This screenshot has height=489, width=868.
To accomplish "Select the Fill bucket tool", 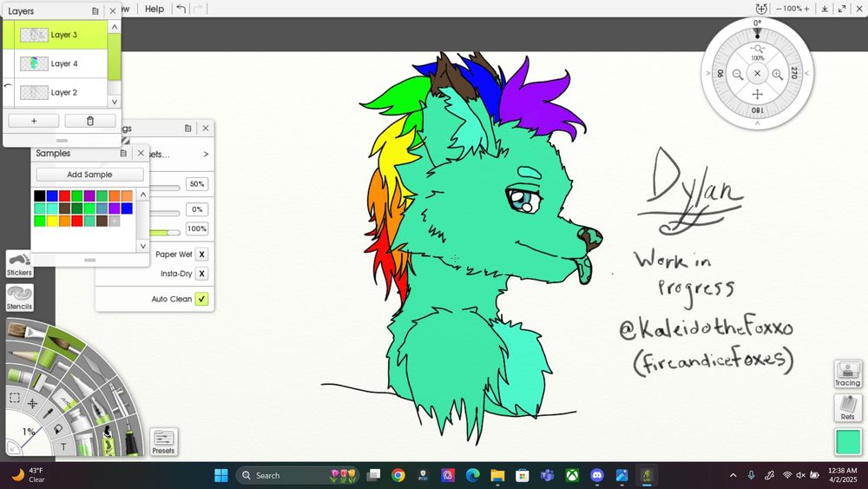I will 58,429.
